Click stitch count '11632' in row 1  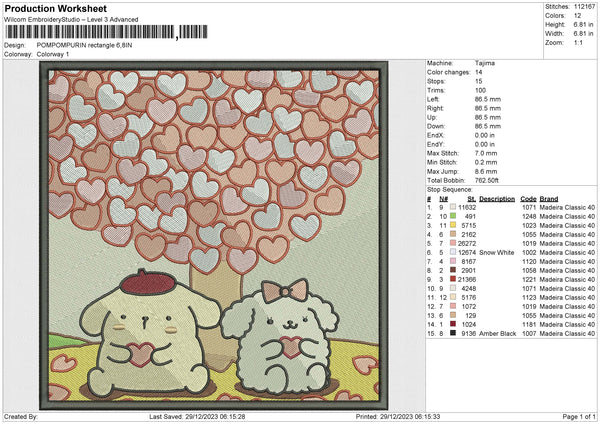467,207
